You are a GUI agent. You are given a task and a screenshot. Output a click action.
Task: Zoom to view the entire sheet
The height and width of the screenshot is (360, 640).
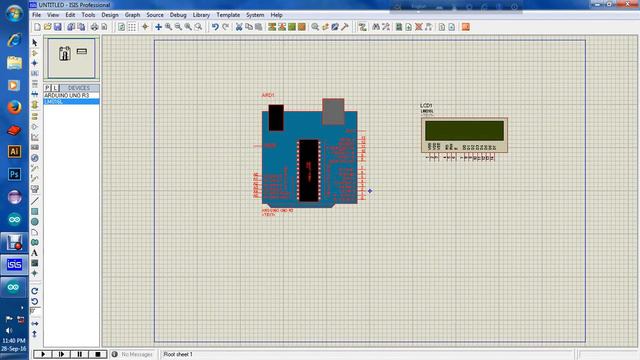pos(188,27)
